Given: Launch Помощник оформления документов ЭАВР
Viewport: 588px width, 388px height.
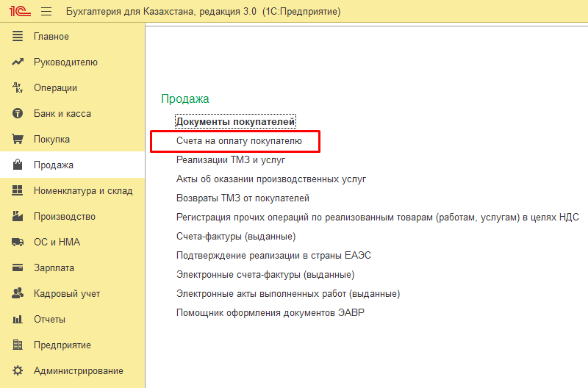Looking at the screenshot, I should coord(270,312).
